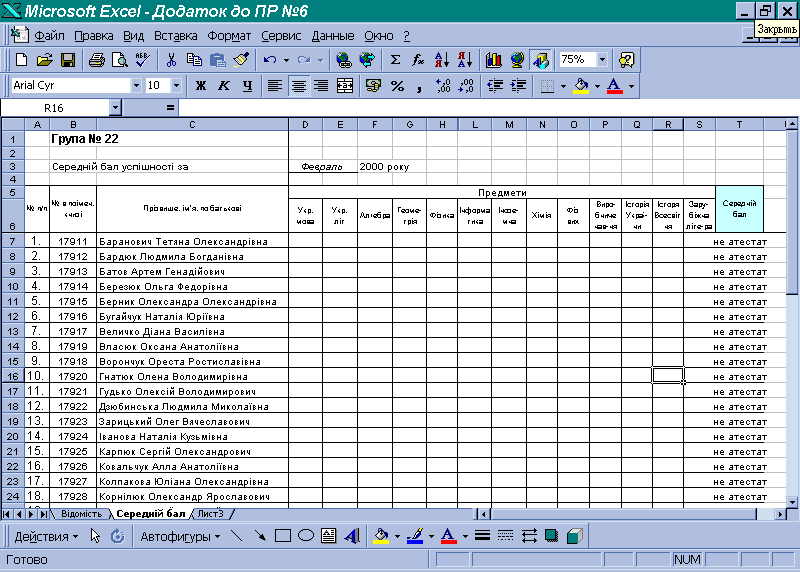Click the Open file icon
This screenshot has height=572, width=800.
(x=45, y=60)
